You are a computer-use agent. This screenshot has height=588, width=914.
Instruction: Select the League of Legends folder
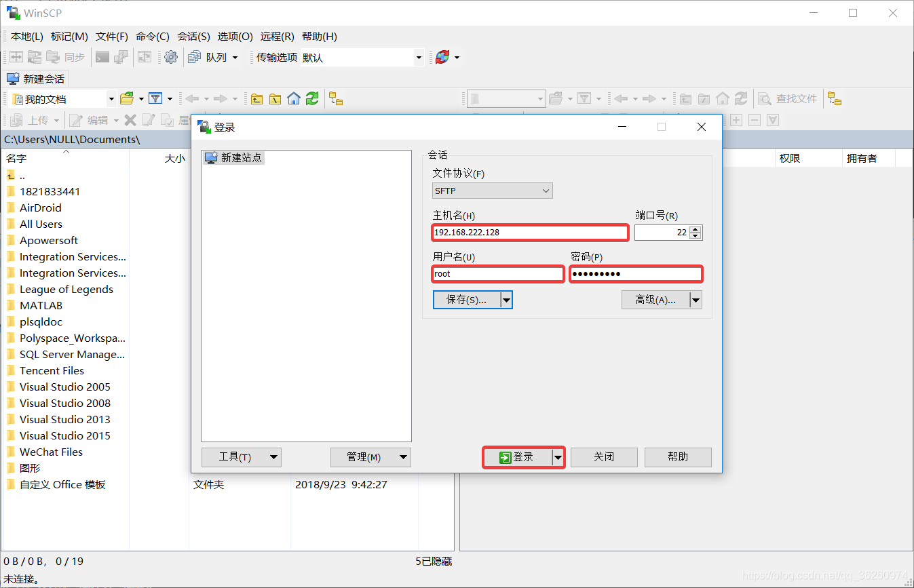pyautogui.click(x=66, y=290)
